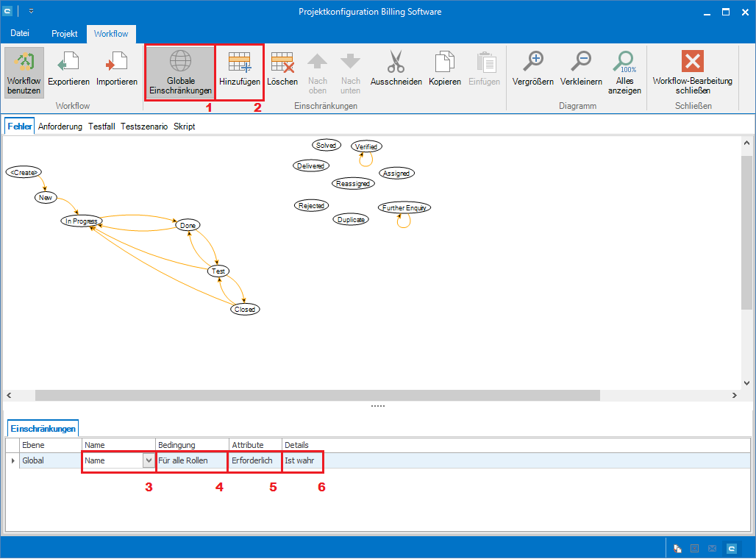Click the Für alle Rollen condition cell
Screen dimensions: 756x559
183,460
